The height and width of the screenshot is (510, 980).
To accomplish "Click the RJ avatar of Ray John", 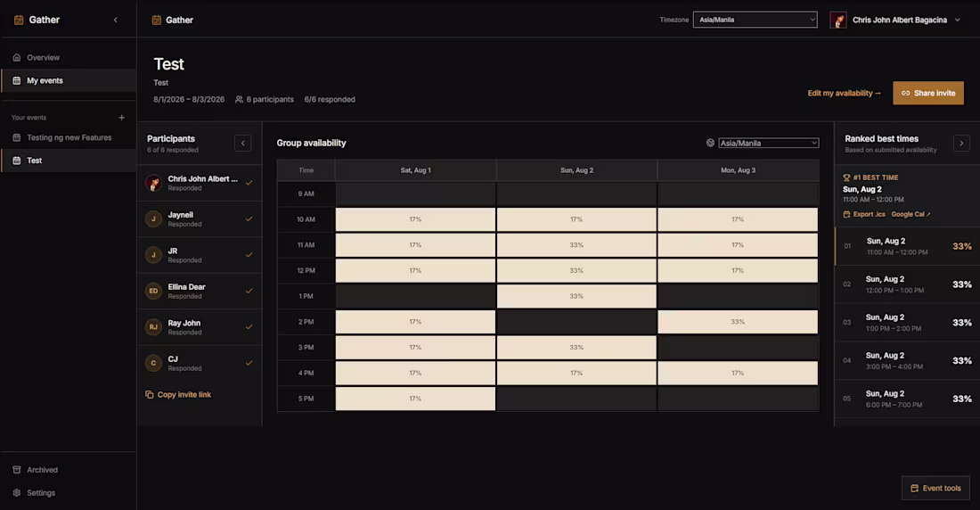I will [x=153, y=327].
